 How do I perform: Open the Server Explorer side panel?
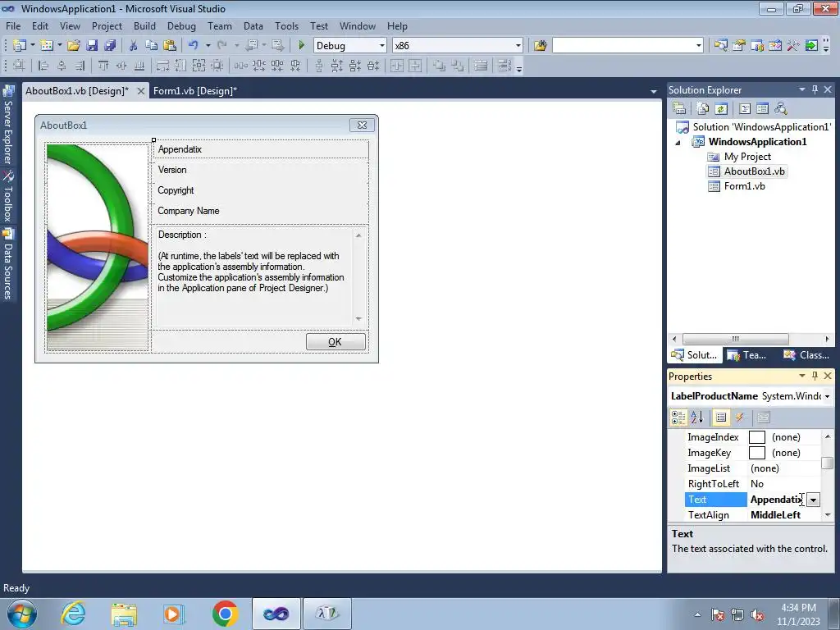[x=8, y=126]
